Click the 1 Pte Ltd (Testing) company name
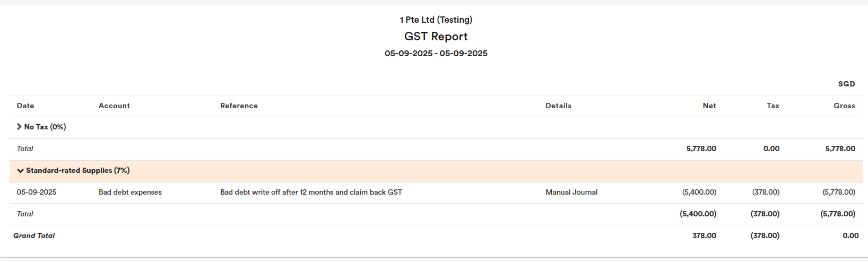Image resolution: width=868 pixels, height=262 pixels. [436, 20]
